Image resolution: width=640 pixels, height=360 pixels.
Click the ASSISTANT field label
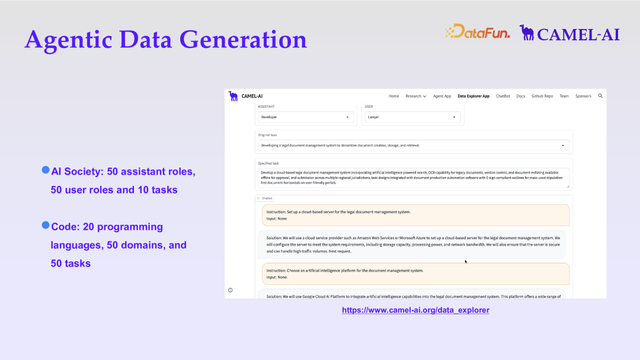pyautogui.click(x=266, y=107)
